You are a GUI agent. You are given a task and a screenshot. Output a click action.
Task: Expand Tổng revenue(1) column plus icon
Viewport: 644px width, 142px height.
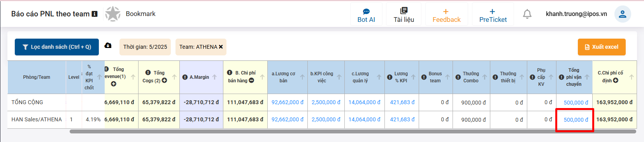pos(113,84)
